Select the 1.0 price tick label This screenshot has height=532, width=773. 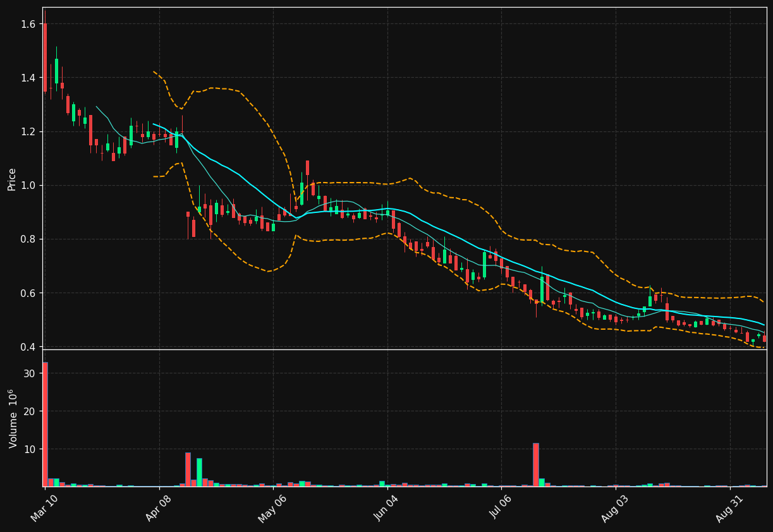[x=28, y=185]
